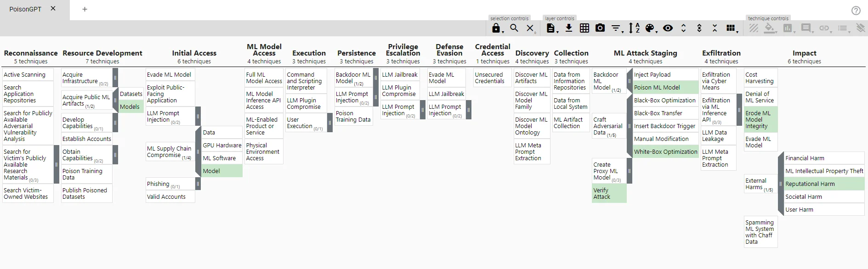868x269 pixels.
Task: Open the filters menu
Action: pyautogui.click(x=617, y=28)
